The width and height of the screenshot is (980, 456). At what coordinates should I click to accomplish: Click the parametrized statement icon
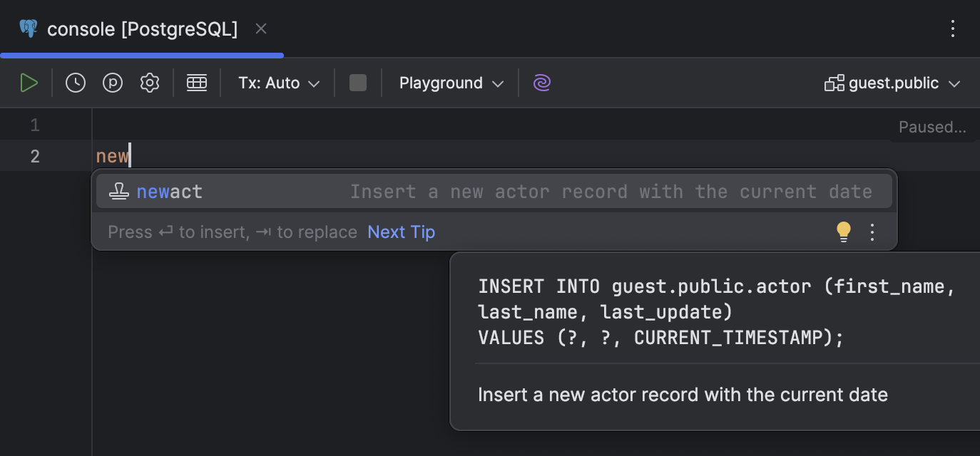(x=112, y=82)
